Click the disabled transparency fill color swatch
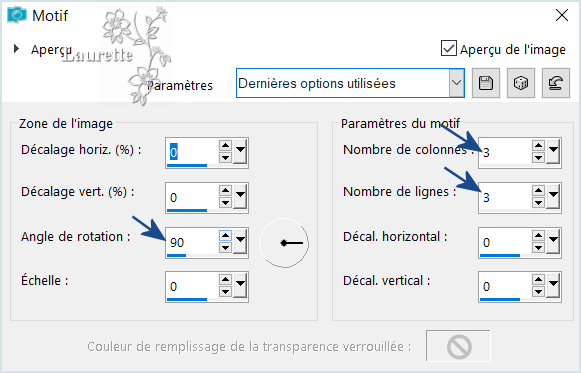This screenshot has height=373, width=581. 458,346
